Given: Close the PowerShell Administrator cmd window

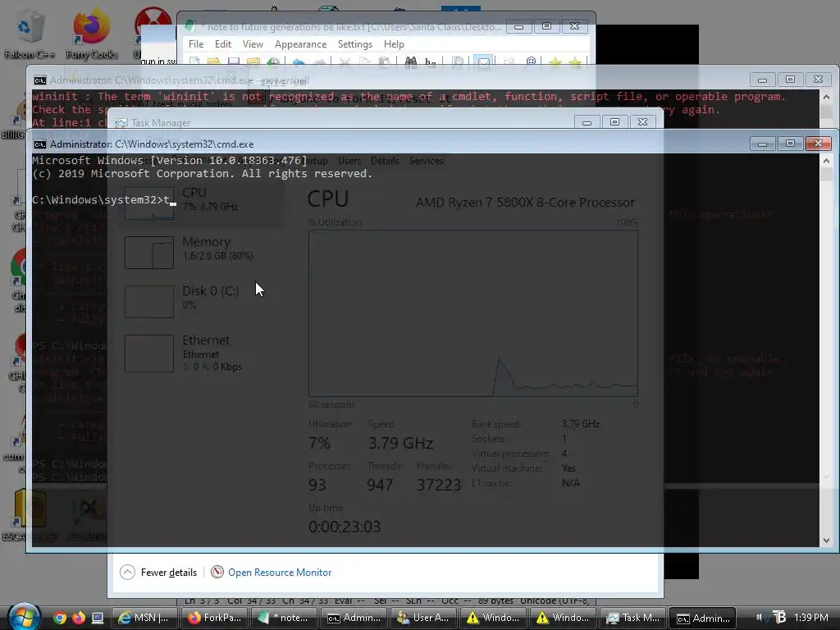Looking at the screenshot, I should (818, 80).
